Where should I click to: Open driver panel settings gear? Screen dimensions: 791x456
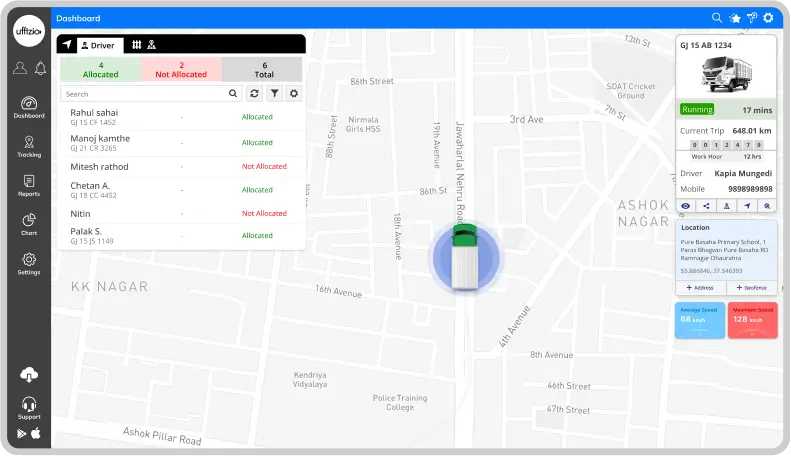point(294,93)
